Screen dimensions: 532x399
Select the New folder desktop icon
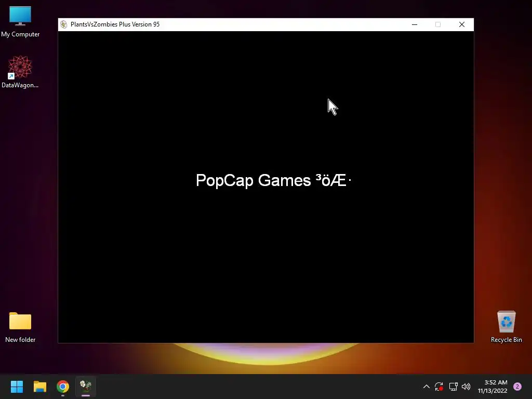tap(20, 327)
